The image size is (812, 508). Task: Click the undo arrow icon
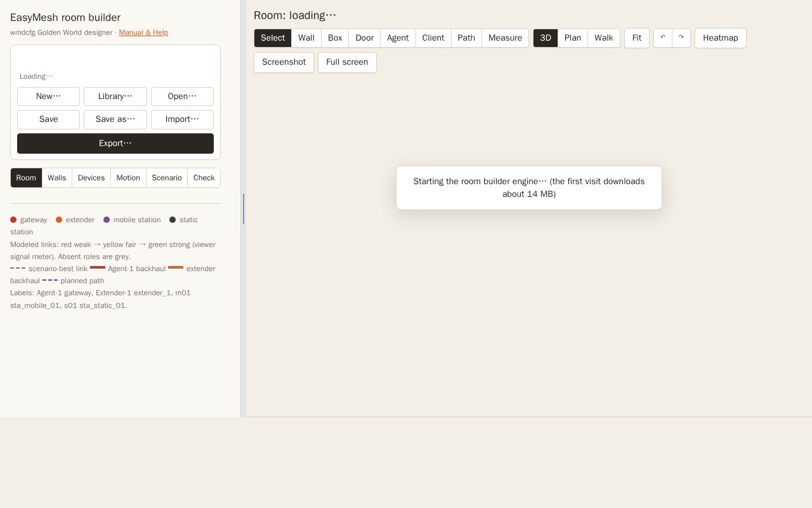point(663,38)
